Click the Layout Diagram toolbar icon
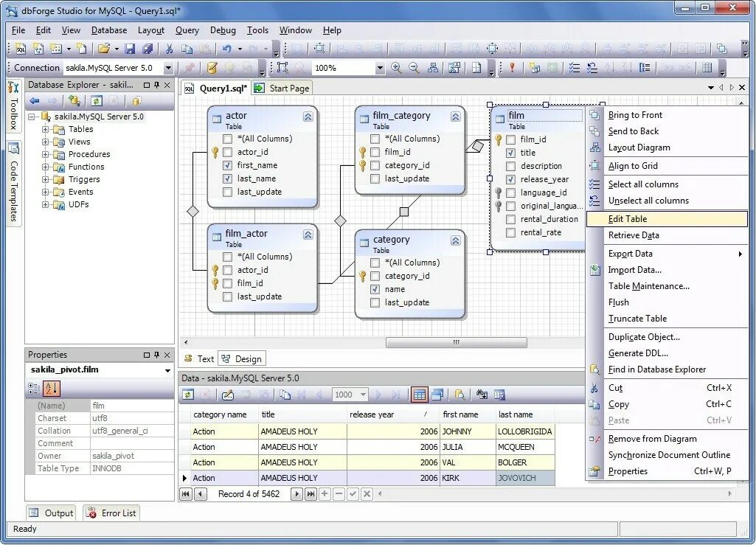Viewport: 756px width, 545px height. 432,68
